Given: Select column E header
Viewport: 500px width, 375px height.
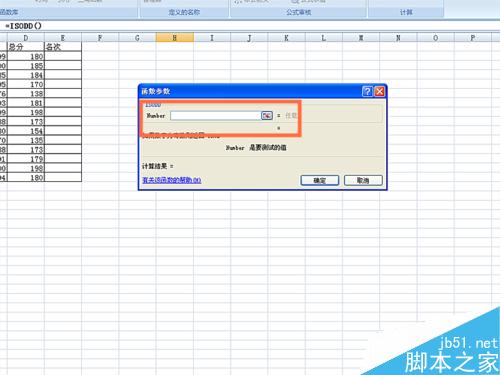Looking at the screenshot, I should point(63,38).
